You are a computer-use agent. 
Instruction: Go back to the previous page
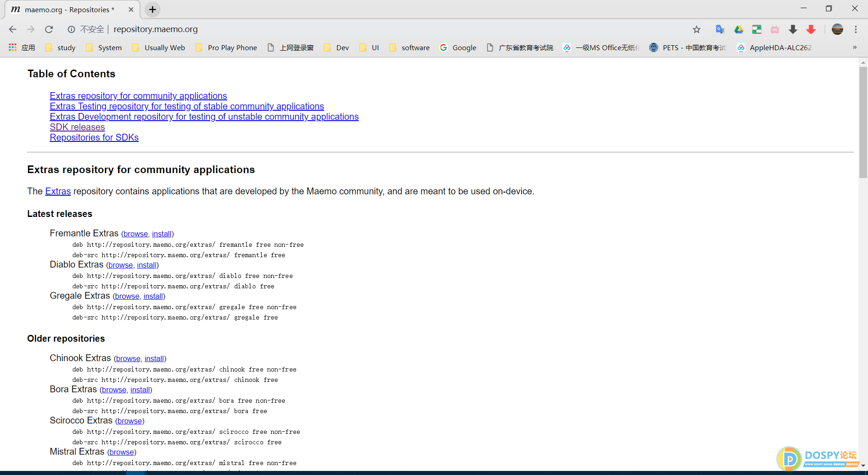[13, 29]
